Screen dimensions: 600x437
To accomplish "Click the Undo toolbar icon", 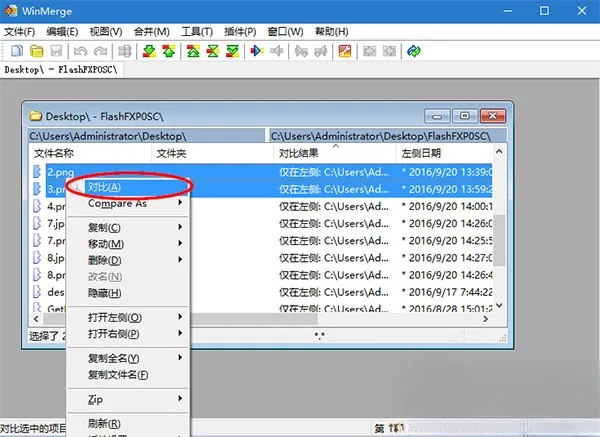I will 80,51.
